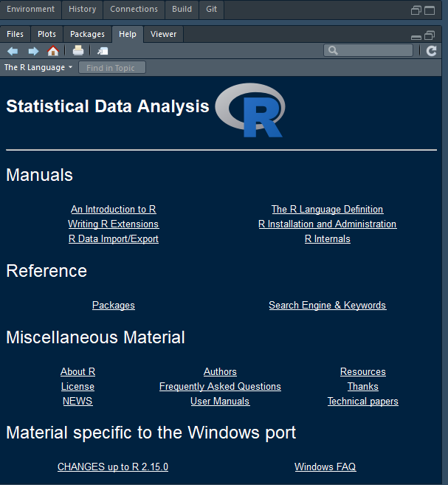Click the refresh help topic icon
Screen dimensions: 448x485
432,51
